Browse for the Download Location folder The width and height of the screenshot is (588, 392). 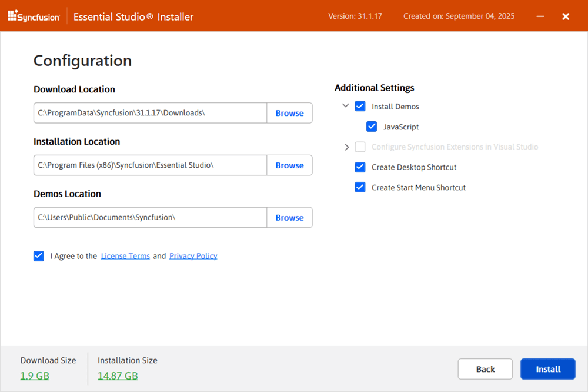pyautogui.click(x=289, y=113)
